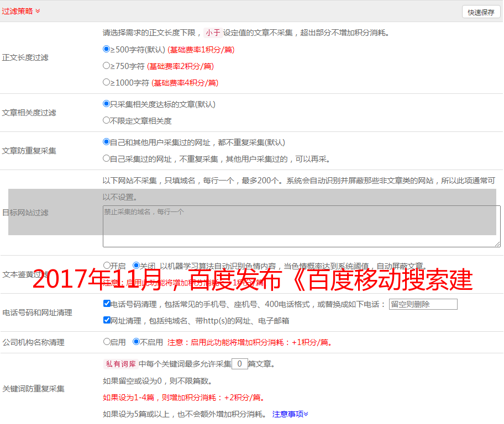Screen dimensions: 504x424
Task: Select the ≥750字符 radio option
Action: pyautogui.click(x=106, y=66)
